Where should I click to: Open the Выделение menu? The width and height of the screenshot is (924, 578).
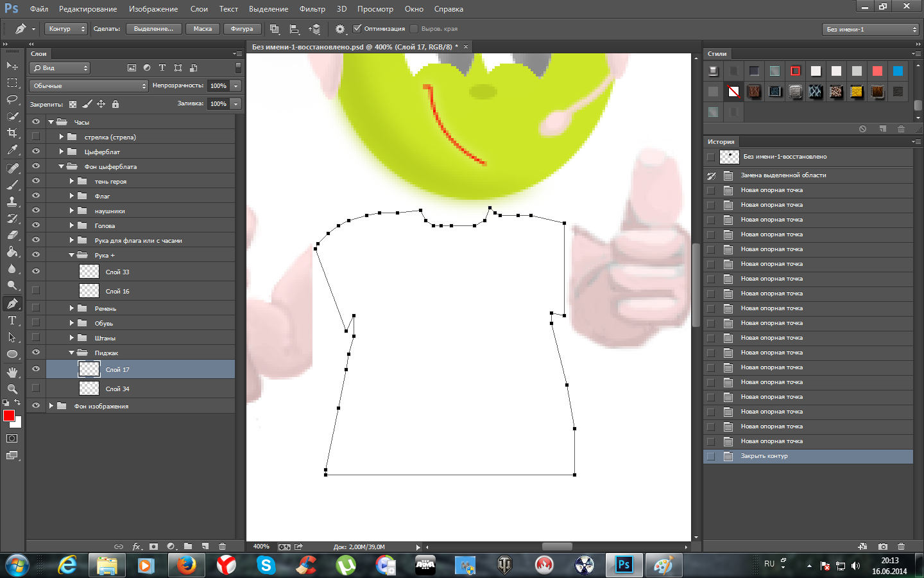tap(269, 9)
